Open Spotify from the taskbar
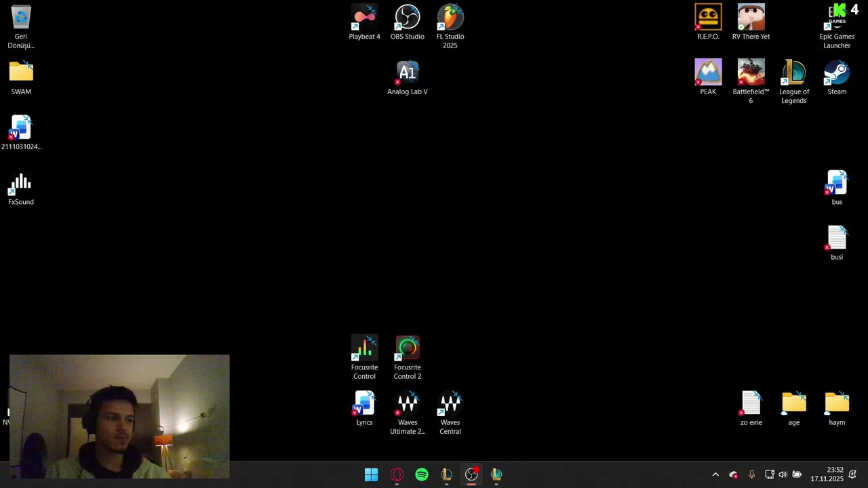The width and height of the screenshot is (868, 488). click(422, 474)
